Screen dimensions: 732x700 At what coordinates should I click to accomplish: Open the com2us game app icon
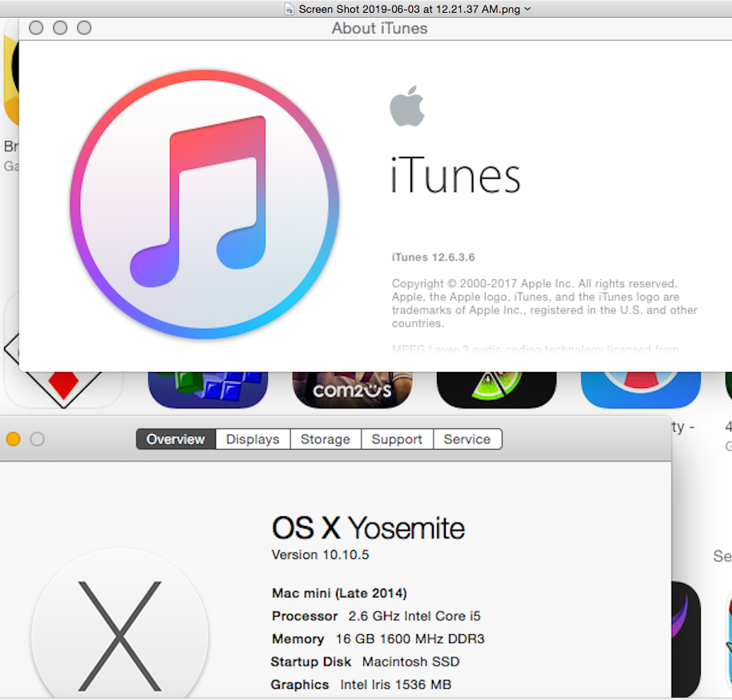pos(352,390)
